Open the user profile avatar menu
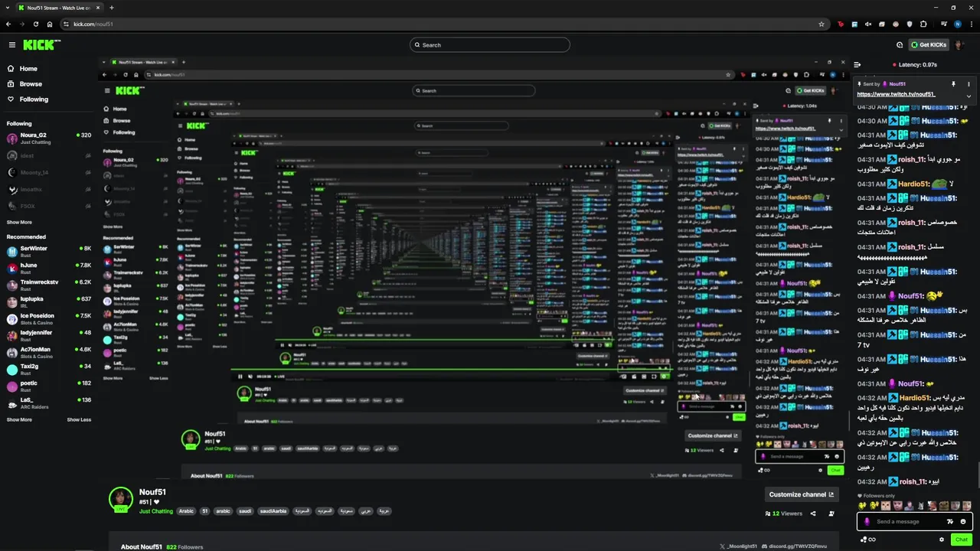The width and height of the screenshot is (980, 551). [x=959, y=45]
